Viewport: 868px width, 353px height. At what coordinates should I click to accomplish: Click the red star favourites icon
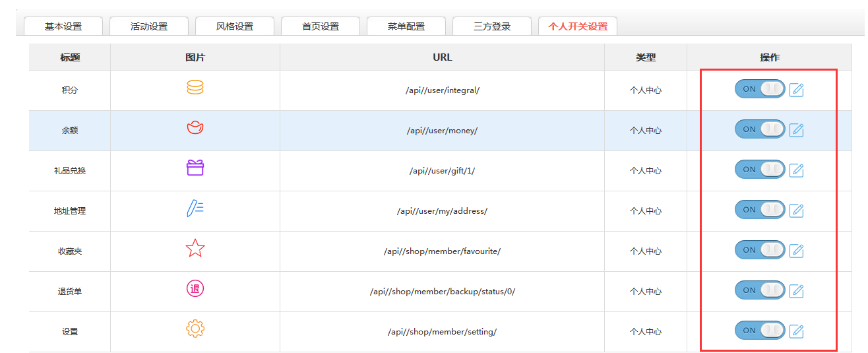195,249
